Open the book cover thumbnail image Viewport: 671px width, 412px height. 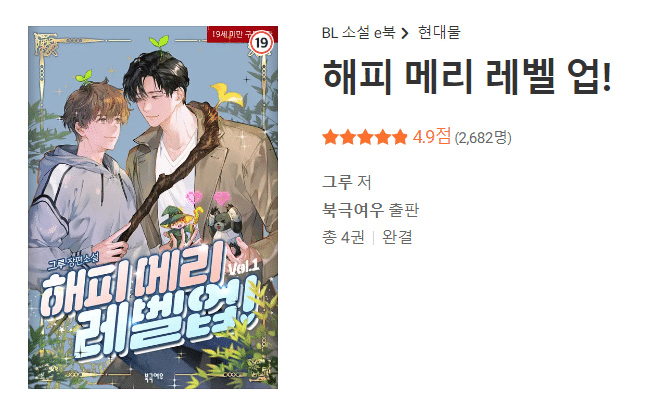[x=153, y=207]
